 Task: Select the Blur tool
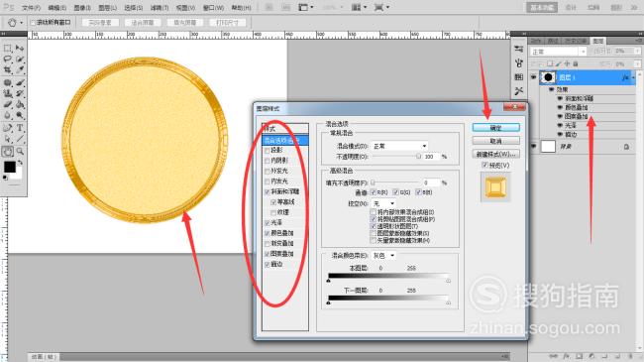pos(7,116)
